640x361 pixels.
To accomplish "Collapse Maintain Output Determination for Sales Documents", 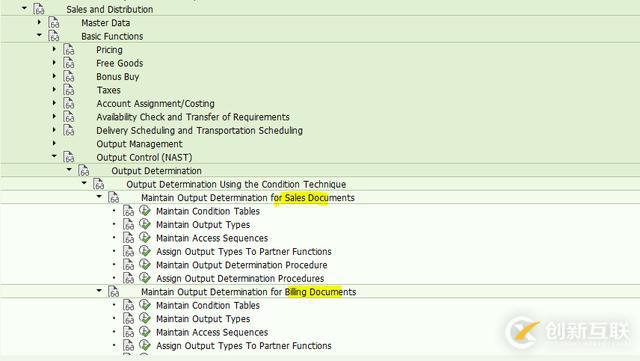I will coord(99,196).
